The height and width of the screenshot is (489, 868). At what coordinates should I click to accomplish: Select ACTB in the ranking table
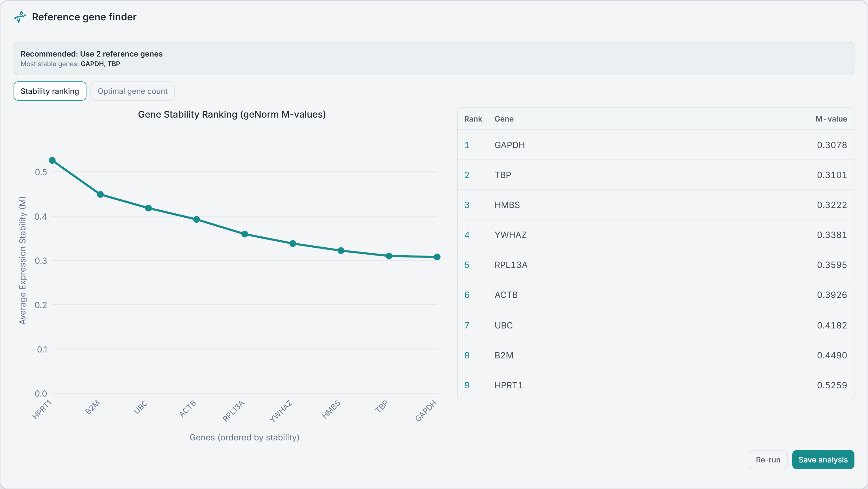(506, 295)
